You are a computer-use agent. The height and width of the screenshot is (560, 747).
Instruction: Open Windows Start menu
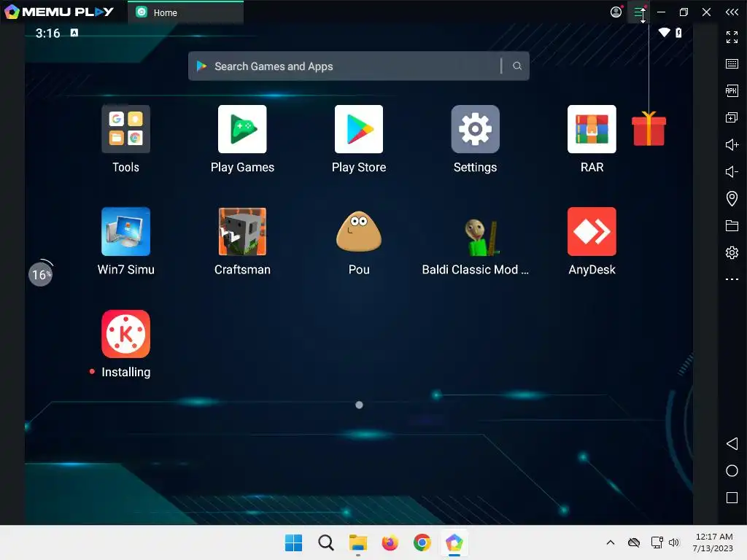293,542
